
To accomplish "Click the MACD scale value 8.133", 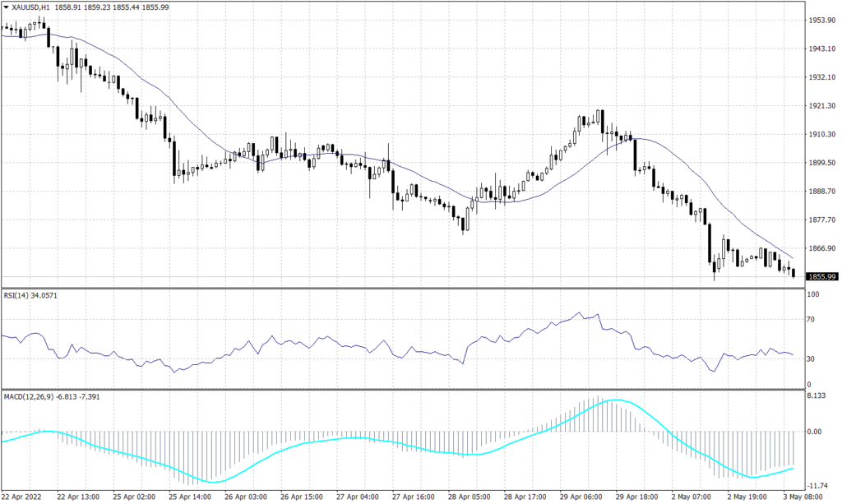I will (x=815, y=395).
